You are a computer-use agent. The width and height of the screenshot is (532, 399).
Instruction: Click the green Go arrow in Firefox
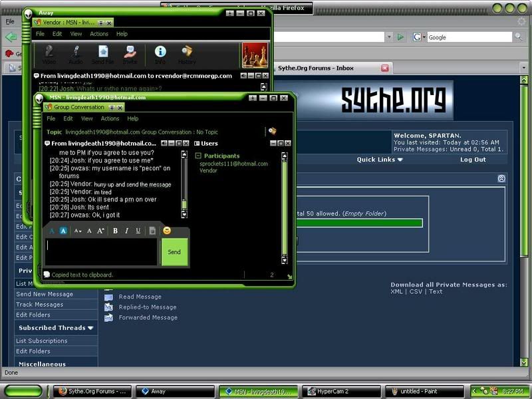[x=401, y=37]
